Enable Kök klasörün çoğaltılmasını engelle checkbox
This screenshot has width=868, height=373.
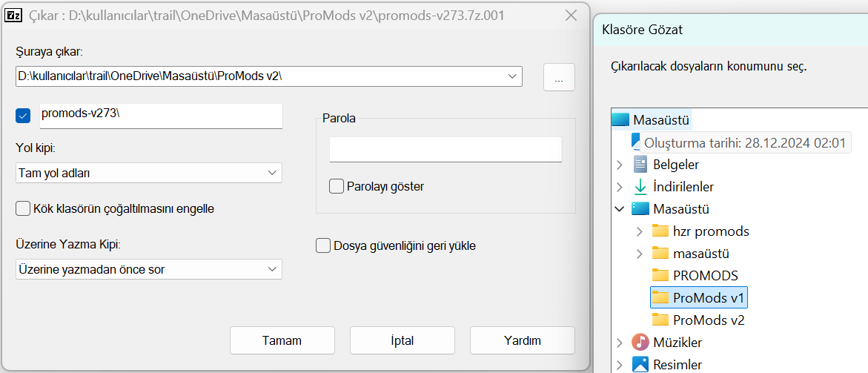tap(22, 208)
